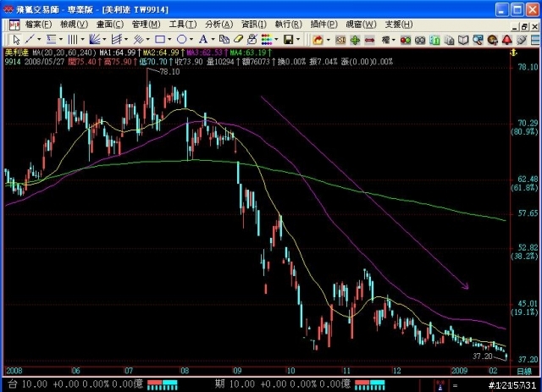Open the 執行(R) menu

(288, 25)
